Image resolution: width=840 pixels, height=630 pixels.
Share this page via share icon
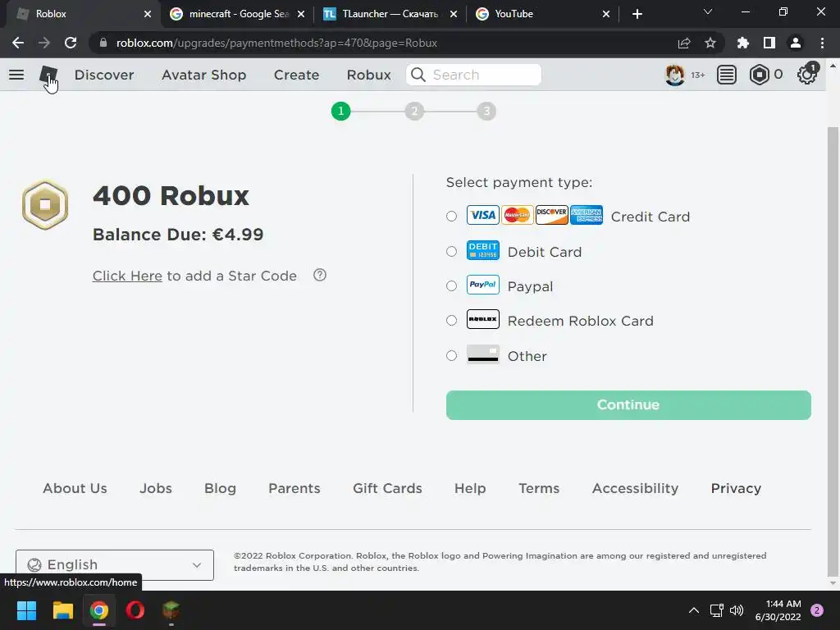683,43
